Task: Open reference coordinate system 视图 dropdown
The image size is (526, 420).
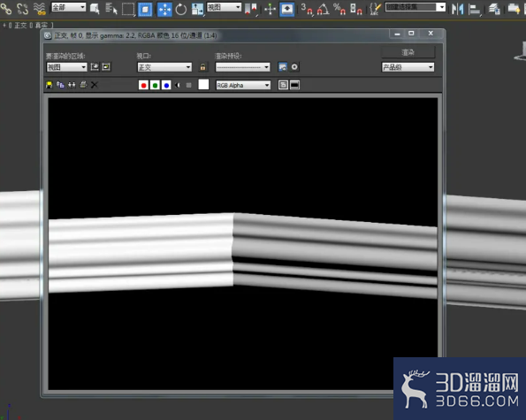Action: pyautogui.click(x=224, y=7)
